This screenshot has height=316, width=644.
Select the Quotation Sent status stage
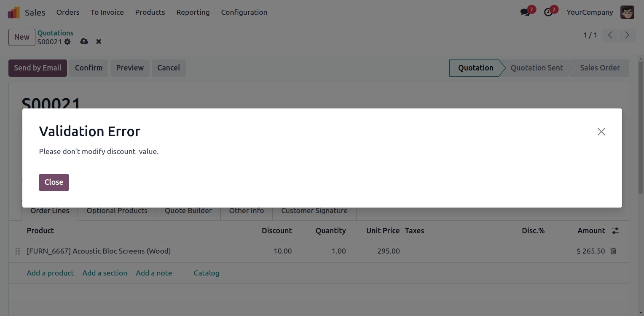coord(537,68)
